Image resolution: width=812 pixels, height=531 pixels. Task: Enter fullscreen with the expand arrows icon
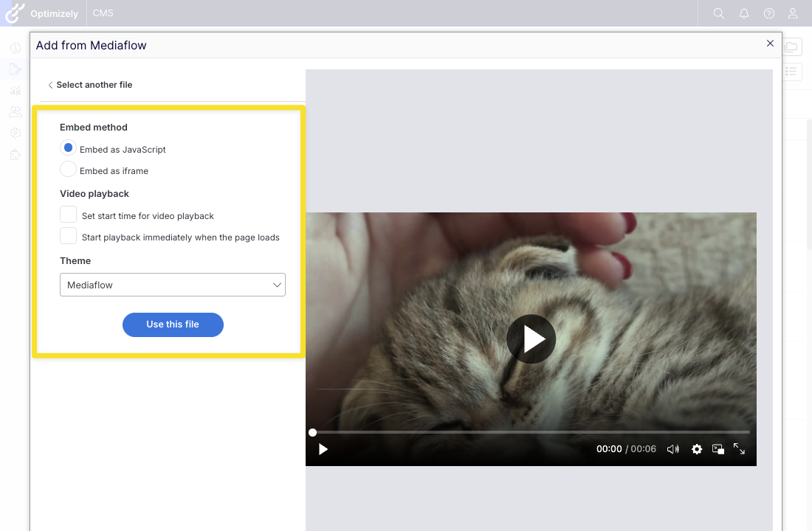[739, 448]
